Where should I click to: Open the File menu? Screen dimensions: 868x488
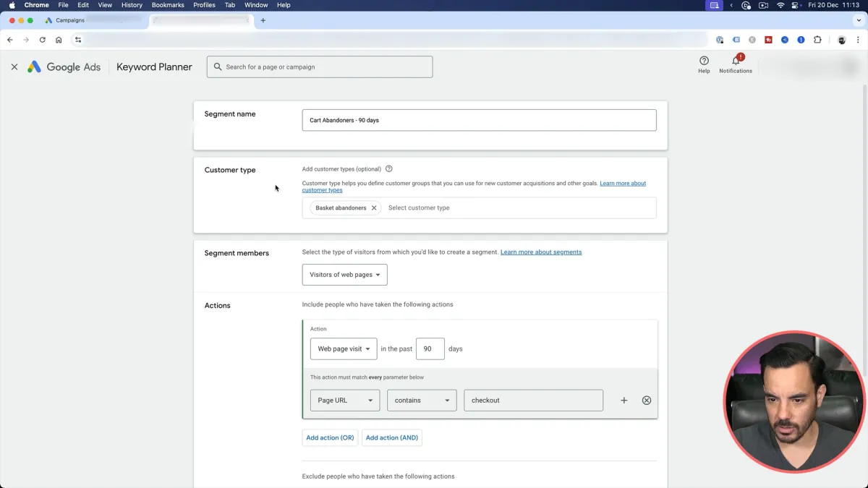[x=64, y=5]
